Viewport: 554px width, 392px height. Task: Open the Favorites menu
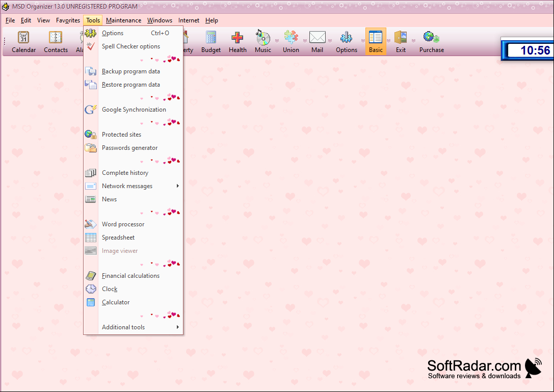pos(68,20)
